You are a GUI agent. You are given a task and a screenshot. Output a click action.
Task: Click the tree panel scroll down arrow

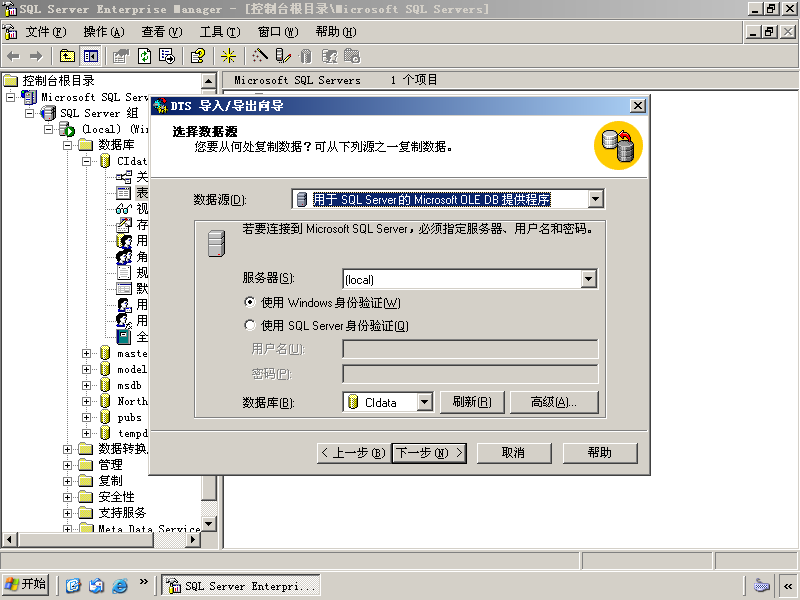[209, 524]
